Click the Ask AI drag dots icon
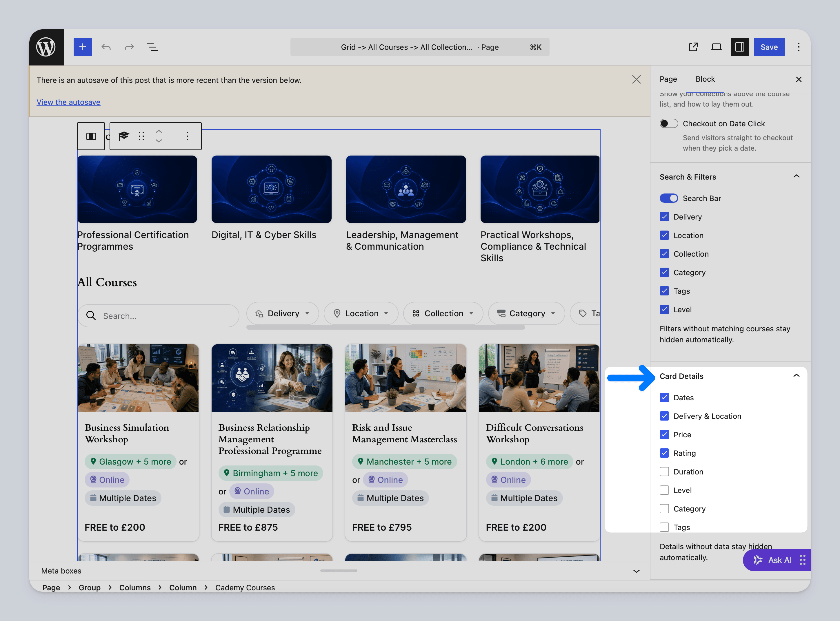 [802, 560]
